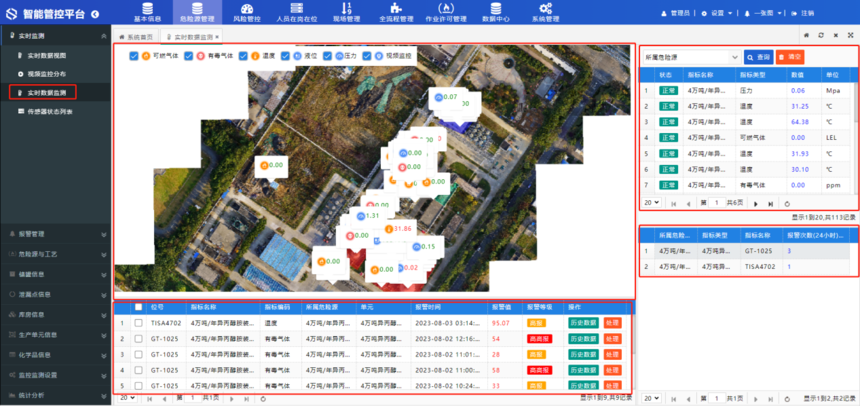Tick the checkbox for the TISA4702 alarm row
This screenshot has height=406, width=860.
coord(138,323)
